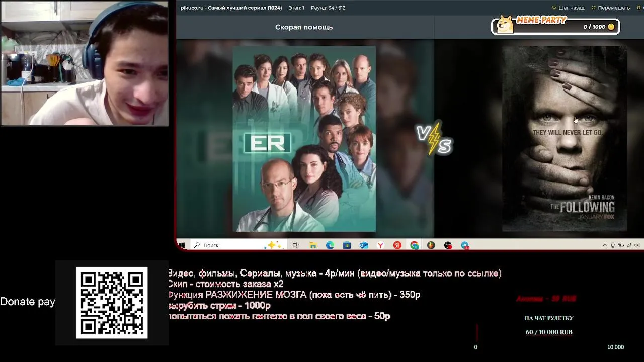The image size is (644, 362).
Task: Click the camera icon in the system tray
Action: click(x=613, y=245)
